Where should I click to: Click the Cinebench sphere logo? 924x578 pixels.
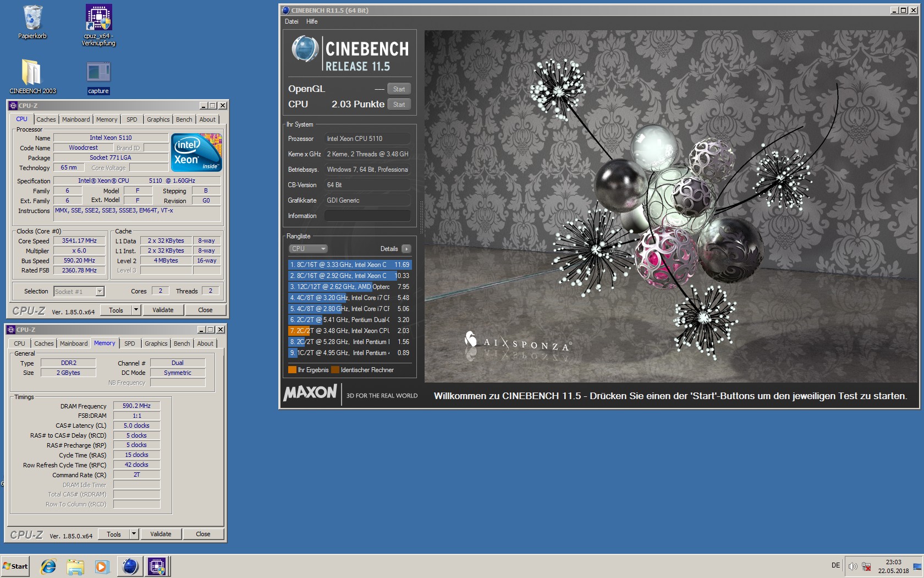coord(305,48)
